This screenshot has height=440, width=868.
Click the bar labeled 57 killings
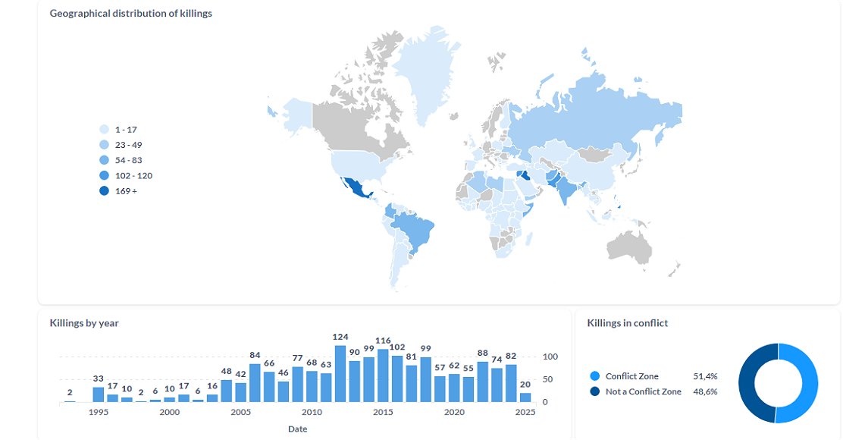(440, 389)
